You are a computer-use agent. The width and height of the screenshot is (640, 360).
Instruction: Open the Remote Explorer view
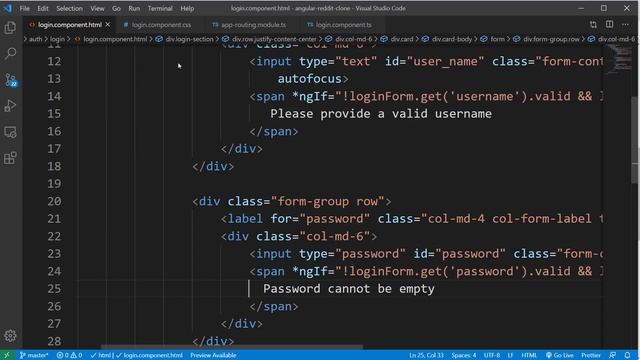pos(10,132)
